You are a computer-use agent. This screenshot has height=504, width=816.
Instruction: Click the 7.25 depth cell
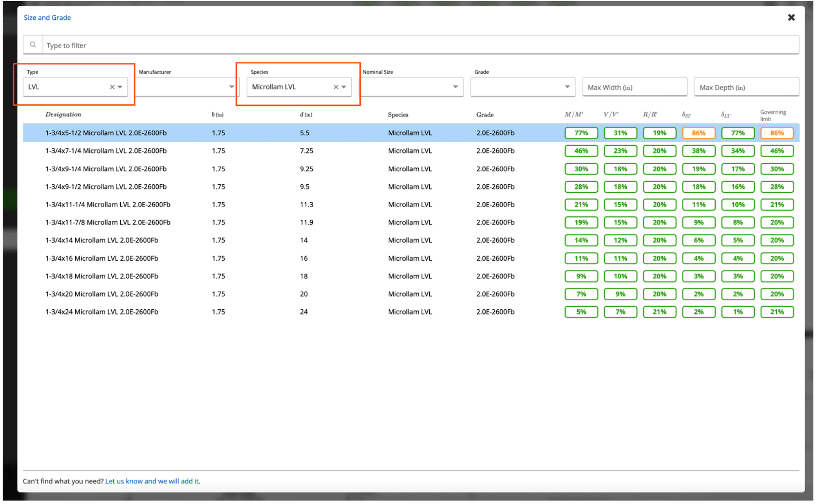306,151
